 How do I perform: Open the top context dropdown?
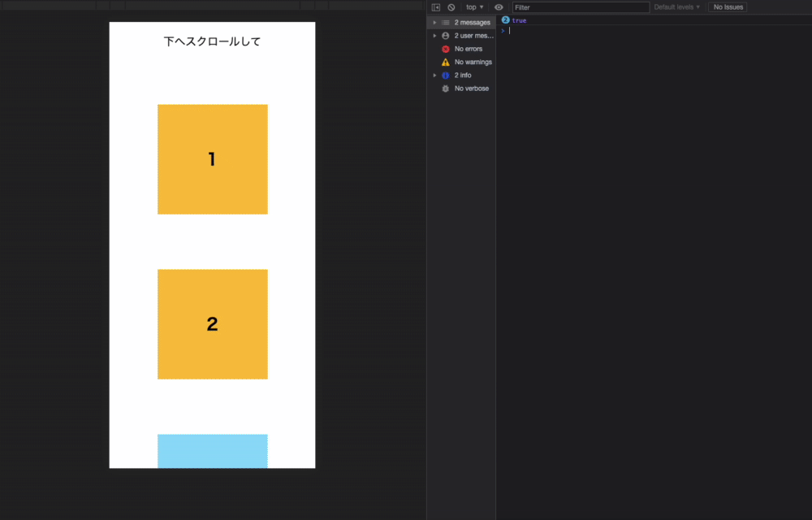[474, 7]
